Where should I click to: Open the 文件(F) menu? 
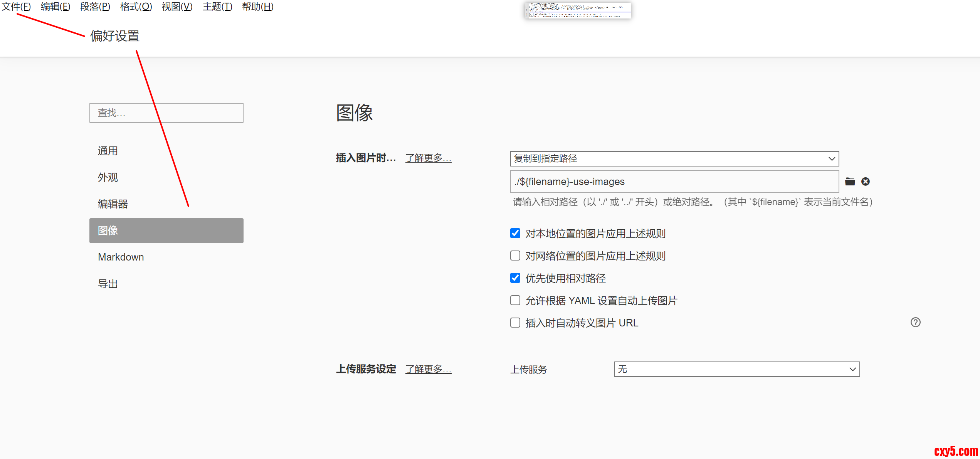pyautogui.click(x=16, y=7)
